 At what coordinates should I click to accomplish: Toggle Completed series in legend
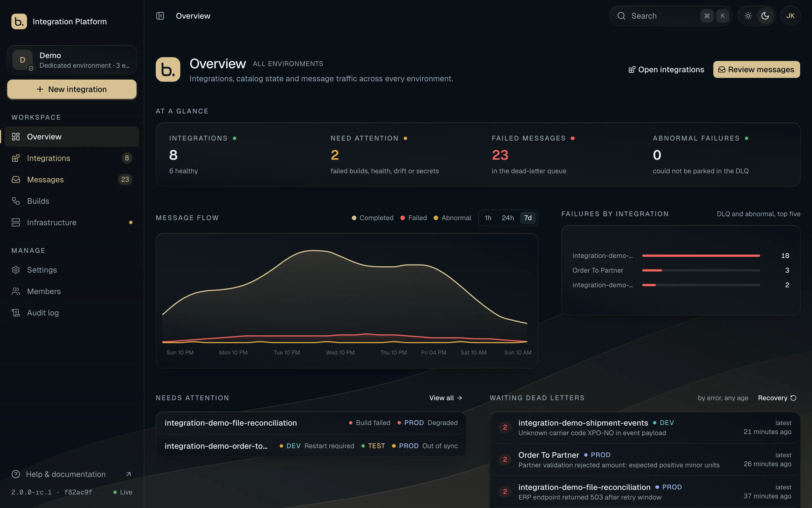(x=372, y=218)
